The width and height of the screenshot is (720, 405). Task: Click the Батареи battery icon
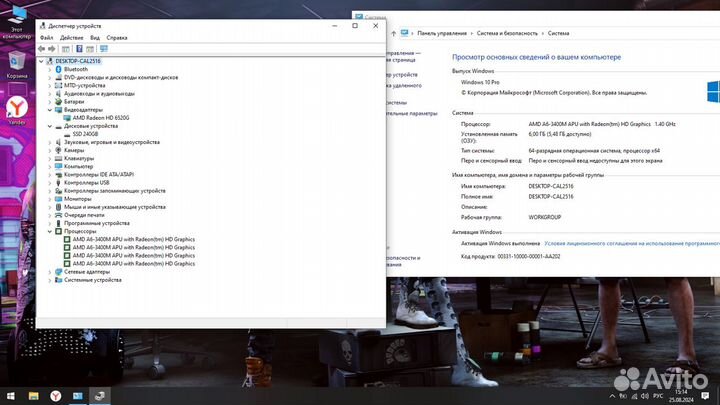tap(58, 101)
